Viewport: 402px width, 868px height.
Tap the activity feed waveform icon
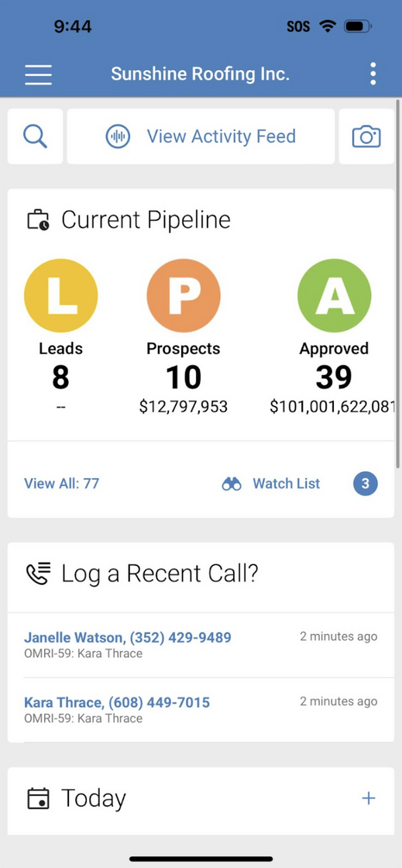point(118,136)
